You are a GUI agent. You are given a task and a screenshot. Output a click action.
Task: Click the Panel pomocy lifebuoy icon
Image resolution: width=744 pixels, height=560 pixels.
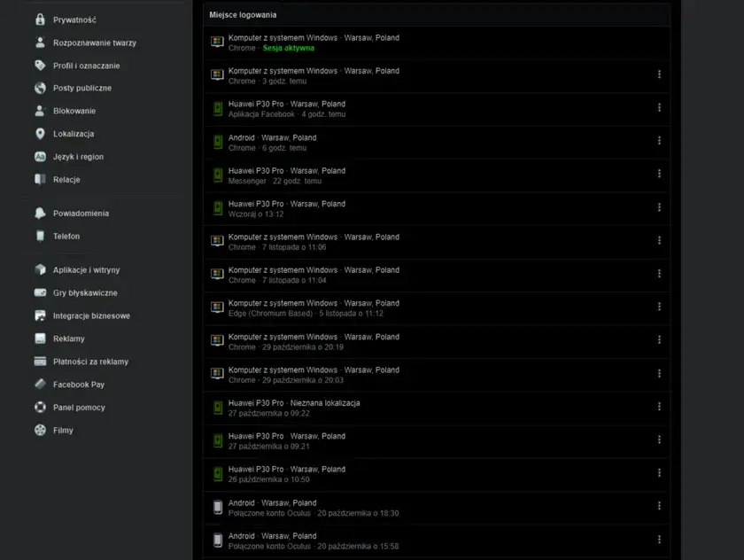[x=40, y=408]
